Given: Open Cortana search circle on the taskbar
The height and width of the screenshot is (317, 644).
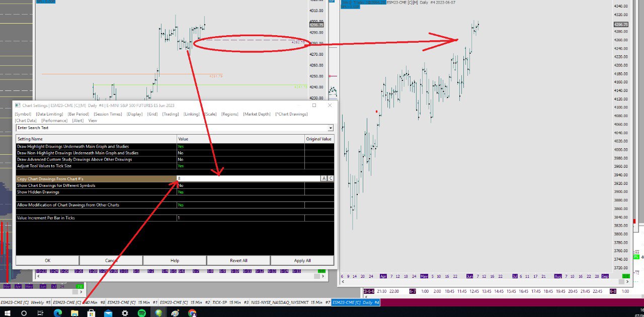Looking at the screenshot, I should pyautogui.click(x=24, y=312).
